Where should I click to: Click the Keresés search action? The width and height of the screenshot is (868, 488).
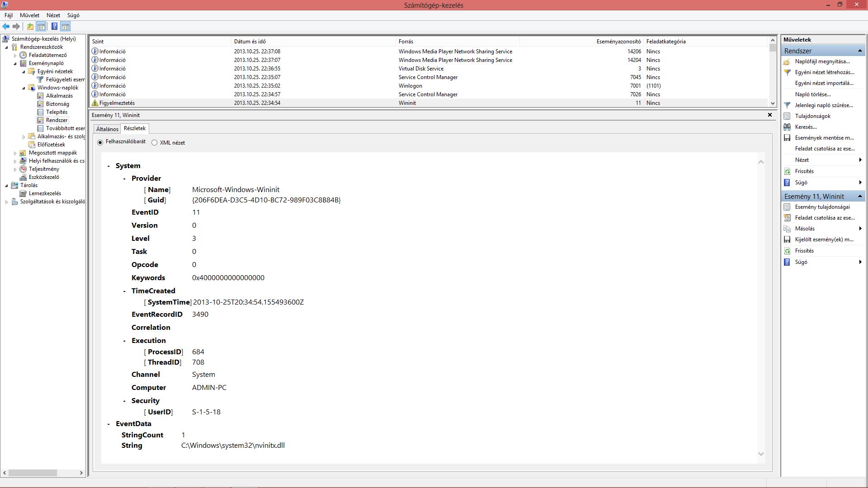click(x=806, y=127)
